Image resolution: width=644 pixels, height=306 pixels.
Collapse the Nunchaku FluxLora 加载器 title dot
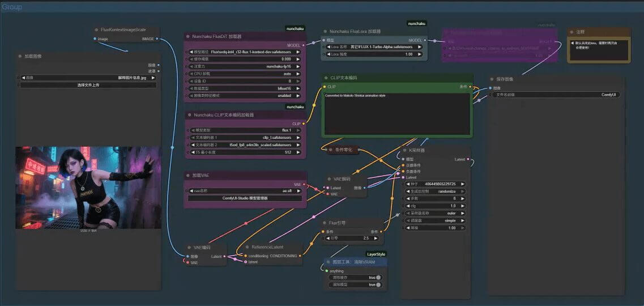point(325,31)
